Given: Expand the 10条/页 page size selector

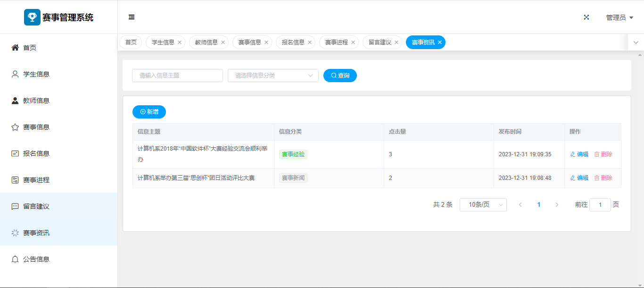Looking at the screenshot, I should coord(483,205).
